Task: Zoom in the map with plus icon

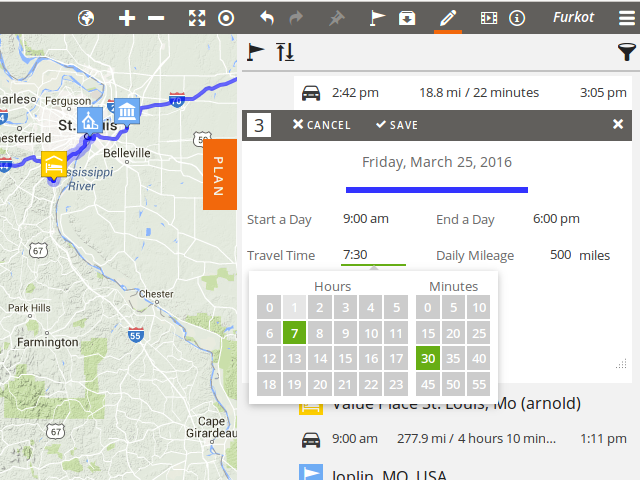Action: point(127,18)
